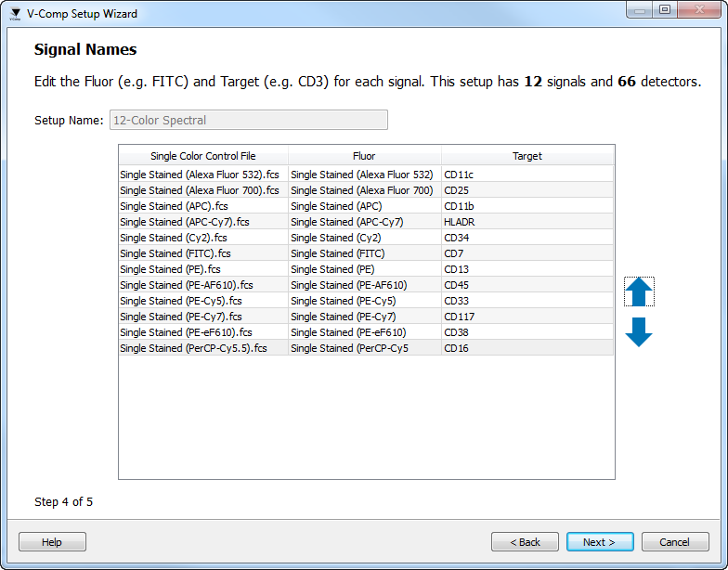This screenshot has width=728, height=570.
Task: Click the V-Comp app icon in title bar
Action: tap(15, 13)
